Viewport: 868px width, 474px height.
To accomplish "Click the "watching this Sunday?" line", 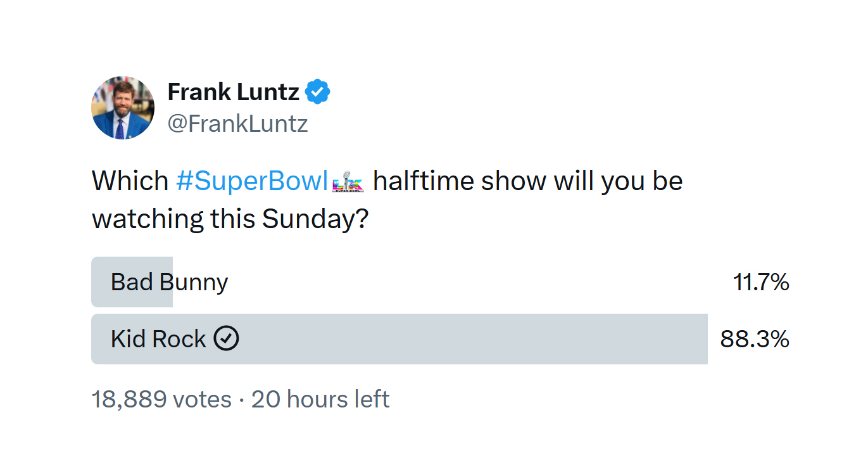I will point(230,219).
